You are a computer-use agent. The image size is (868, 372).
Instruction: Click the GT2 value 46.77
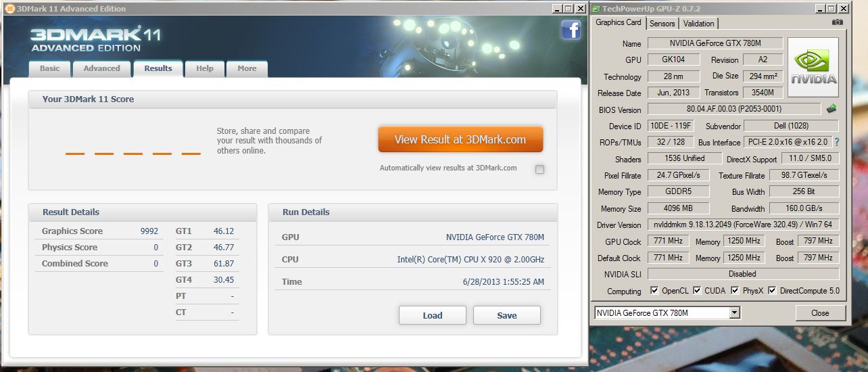[x=224, y=248]
